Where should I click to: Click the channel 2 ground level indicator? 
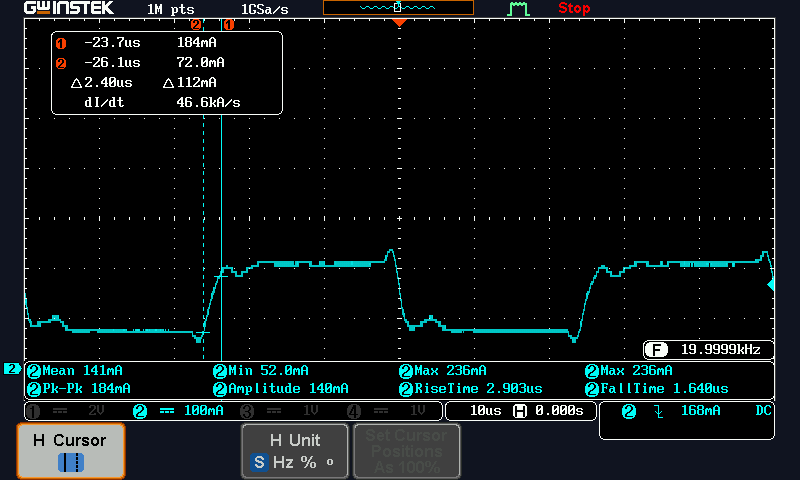tap(11, 369)
